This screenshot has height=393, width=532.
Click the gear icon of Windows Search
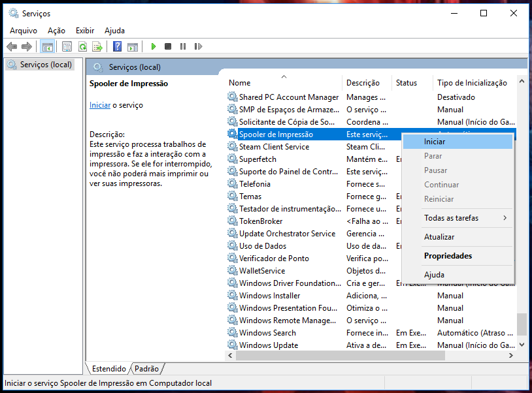pos(233,332)
